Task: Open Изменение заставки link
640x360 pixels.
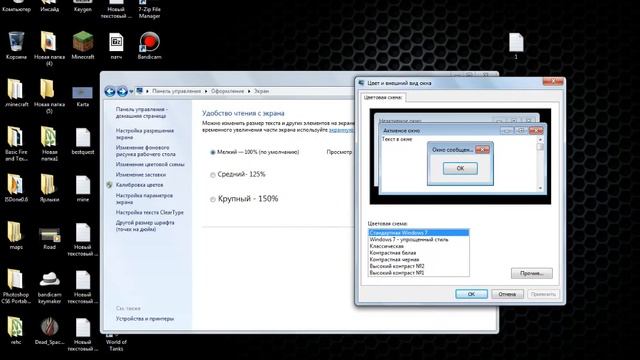Action: click(x=141, y=174)
